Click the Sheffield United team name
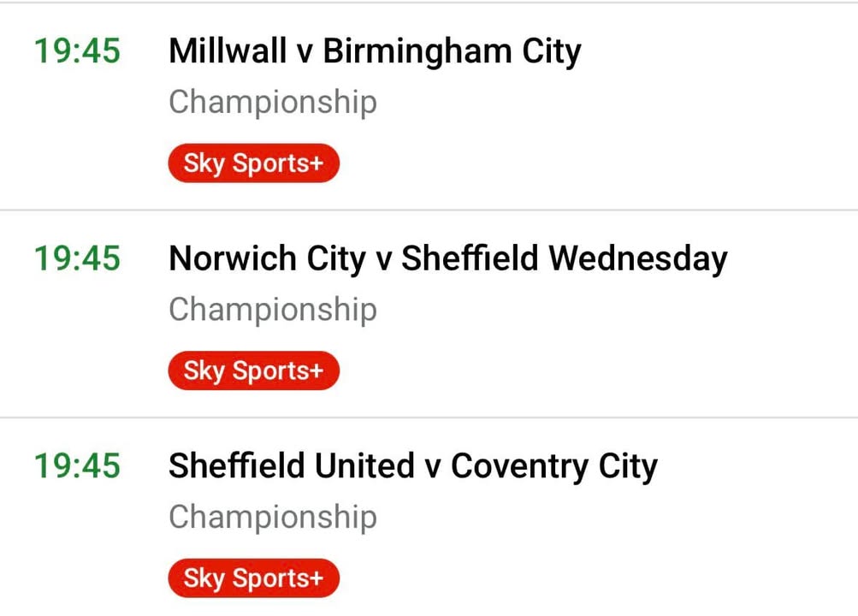 click(292, 466)
